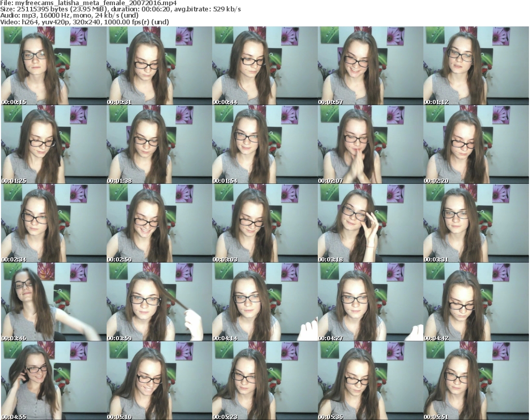Select the thumbnail at 00:00:44
This screenshot has height=420, width=530.
[x=264, y=66]
